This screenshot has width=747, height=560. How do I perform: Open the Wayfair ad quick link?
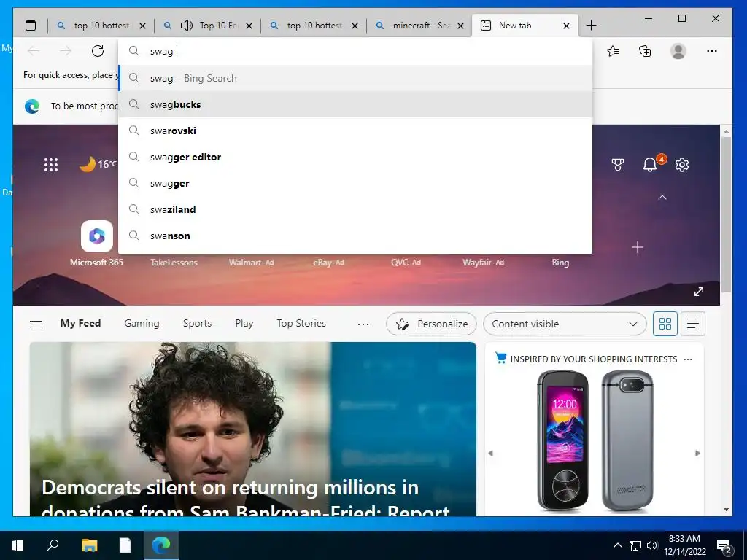(x=483, y=262)
